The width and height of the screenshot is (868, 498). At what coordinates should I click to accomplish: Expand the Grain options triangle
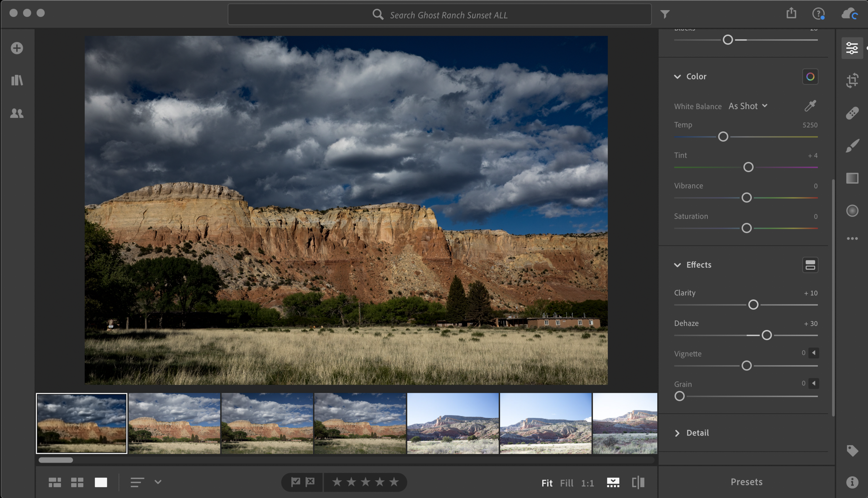(813, 383)
